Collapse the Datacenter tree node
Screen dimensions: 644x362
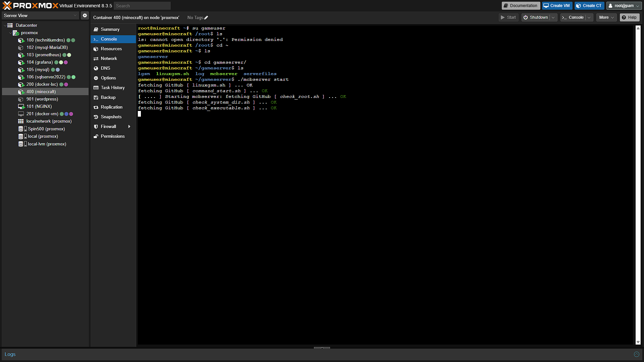(x=5, y=25)
